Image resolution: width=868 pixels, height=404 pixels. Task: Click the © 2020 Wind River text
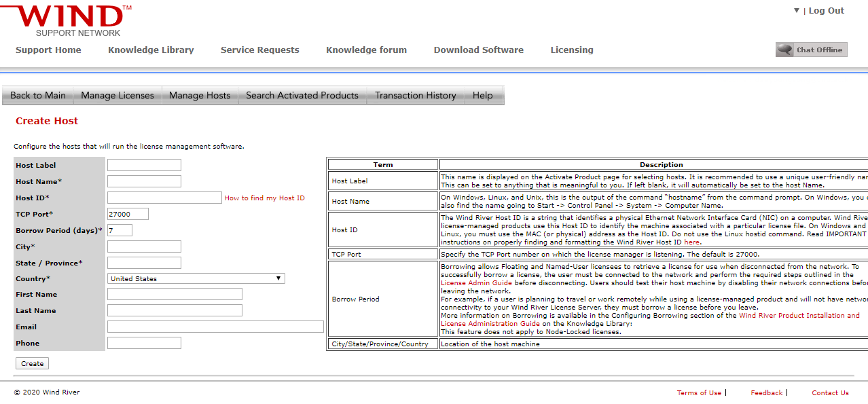pos(47,392)
